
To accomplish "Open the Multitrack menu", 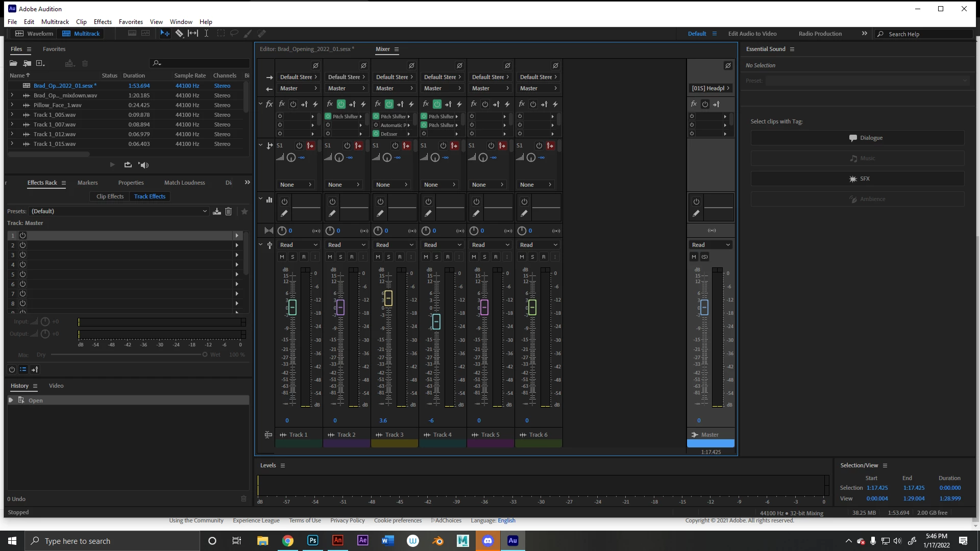I will pyautogui.click(x=55, y=21).
